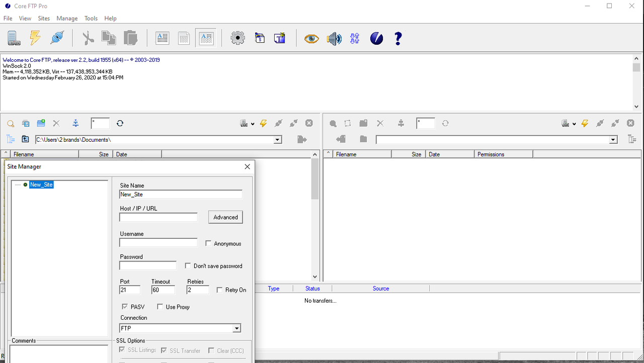Expand the local pane printer dropdown arrow
Image resolution: width=644 pixels, height=363 pixels.
(253, 124)
